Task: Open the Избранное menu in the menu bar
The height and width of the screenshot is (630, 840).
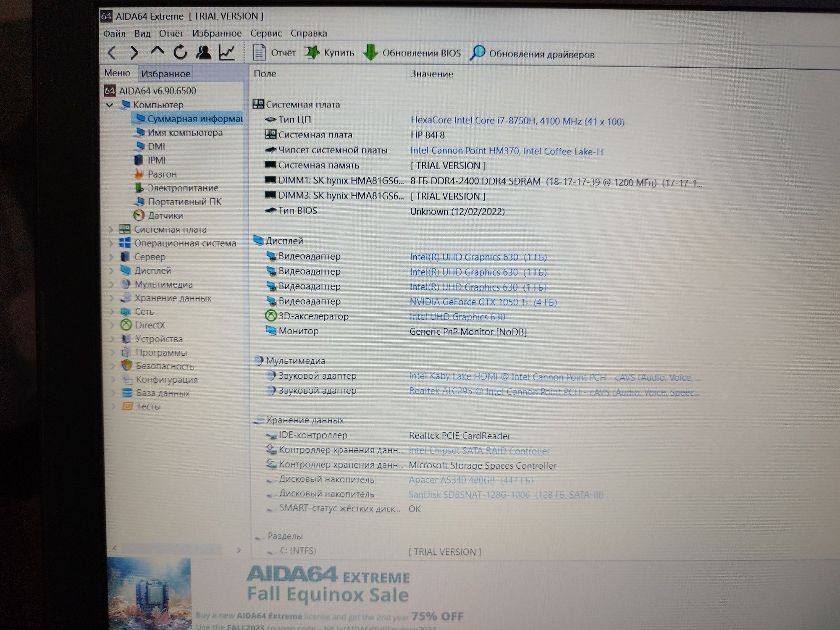Action: pos(217,33)
